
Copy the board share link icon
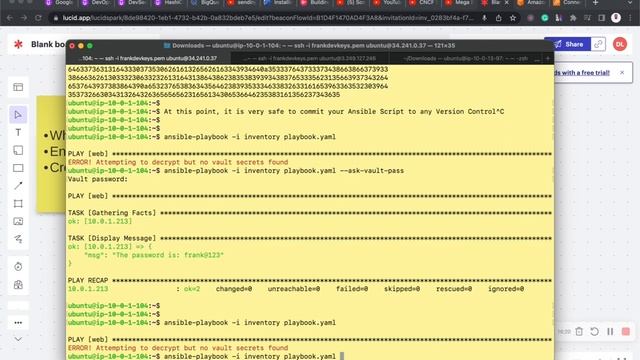pyautogui.click(x=598, y=44)
